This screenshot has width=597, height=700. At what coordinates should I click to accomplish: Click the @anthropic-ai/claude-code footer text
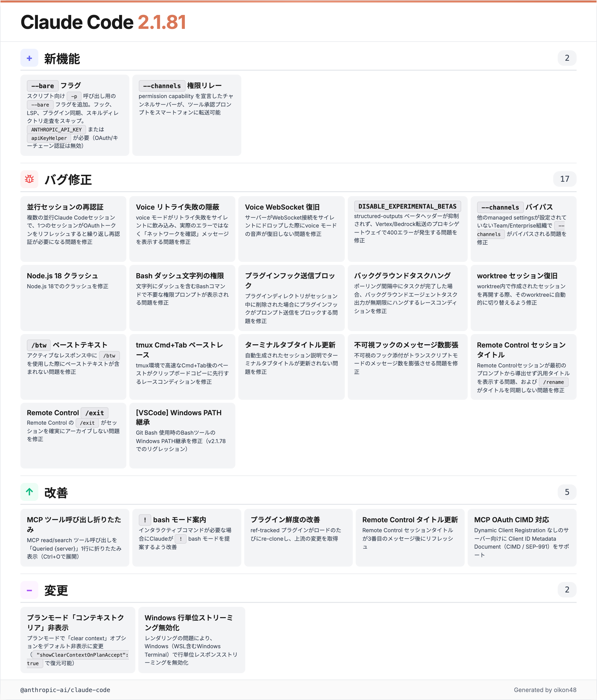[65, 690]
